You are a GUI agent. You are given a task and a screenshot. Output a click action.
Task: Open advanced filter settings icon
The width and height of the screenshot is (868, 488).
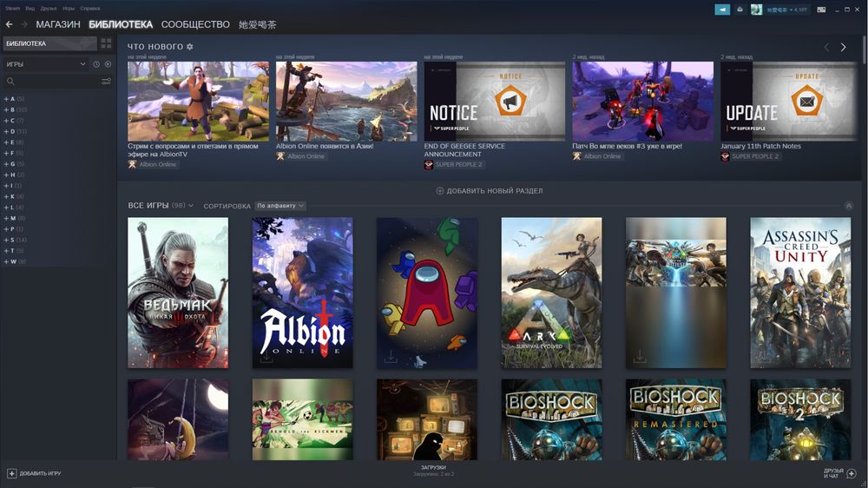[106, 82]
